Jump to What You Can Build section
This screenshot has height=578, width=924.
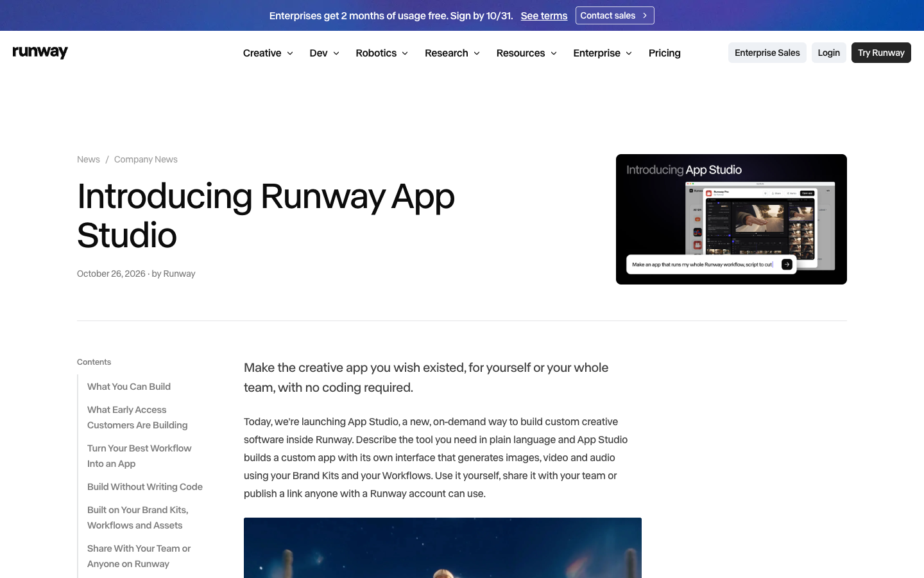click(129, 387)
